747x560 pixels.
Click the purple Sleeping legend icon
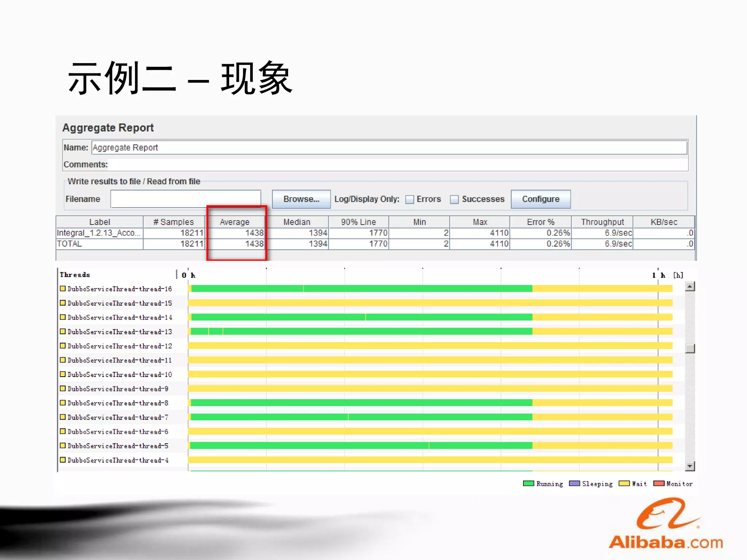coord(574,483)
